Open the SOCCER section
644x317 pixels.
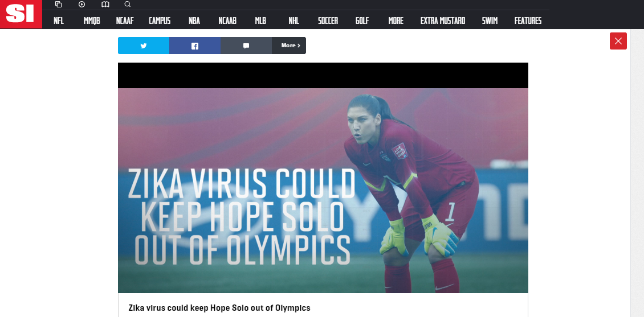[x=328, y=20]
